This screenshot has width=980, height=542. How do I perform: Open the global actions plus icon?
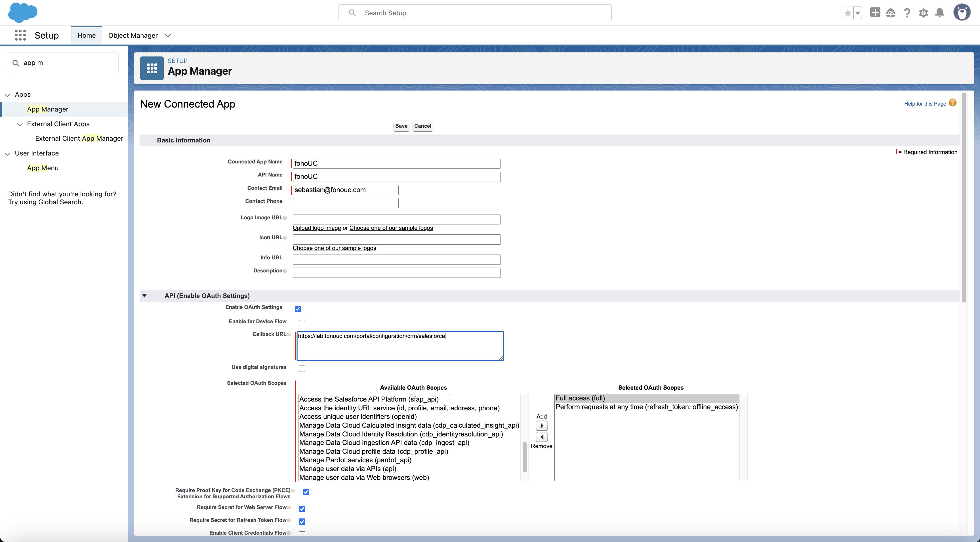(x=875, y=12)
